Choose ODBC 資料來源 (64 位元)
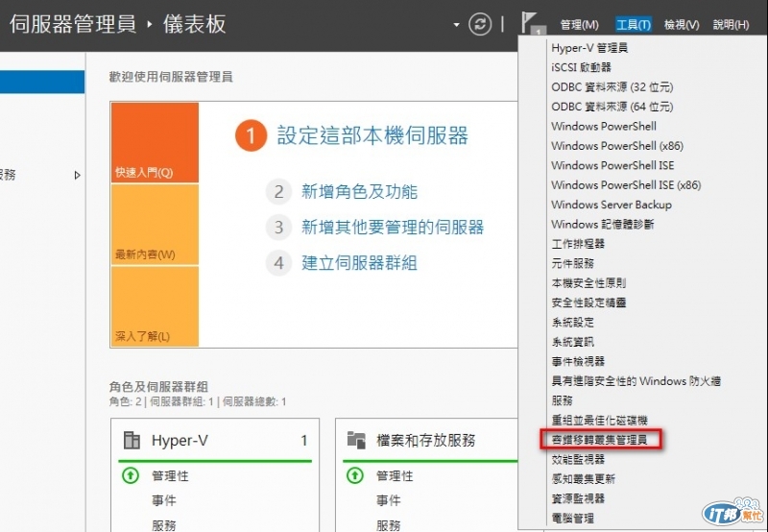The image size is (768, 532). coord(612,107)
